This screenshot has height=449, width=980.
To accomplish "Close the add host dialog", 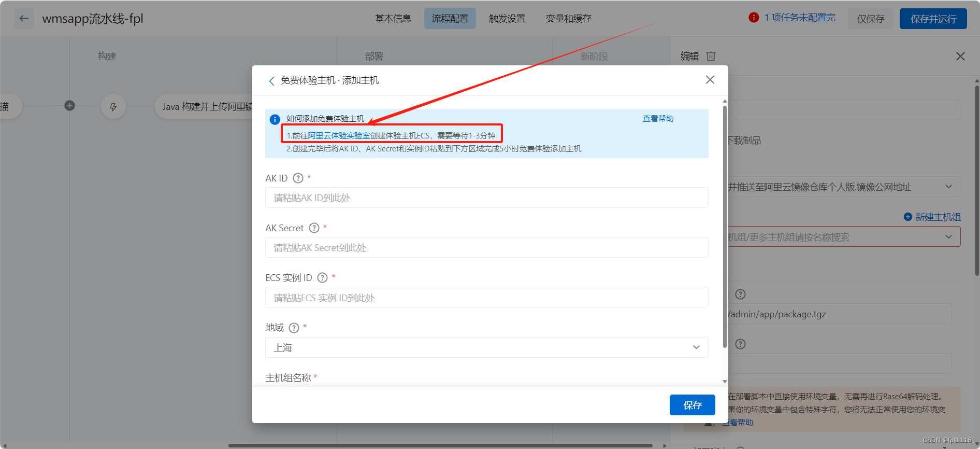I will click(710, 80).
